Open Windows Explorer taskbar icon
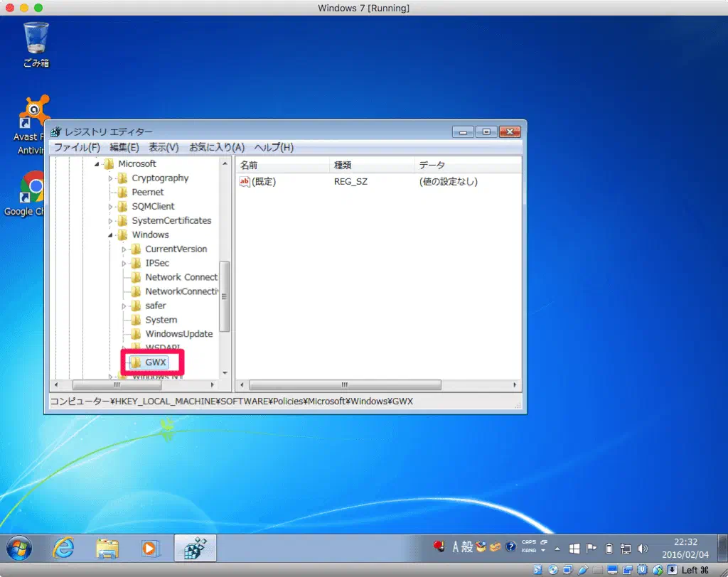This screenshot has width=728, height=577. click(x=107, y=548)
